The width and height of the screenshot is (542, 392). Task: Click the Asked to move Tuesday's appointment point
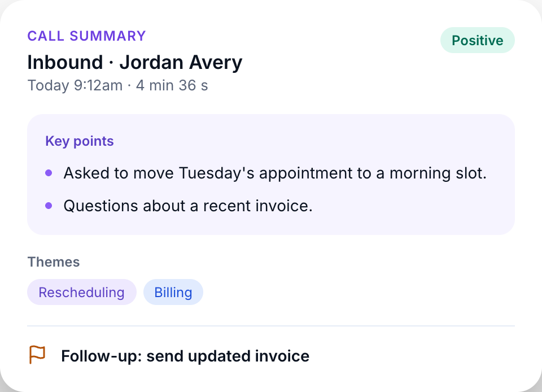pos(275,173)
